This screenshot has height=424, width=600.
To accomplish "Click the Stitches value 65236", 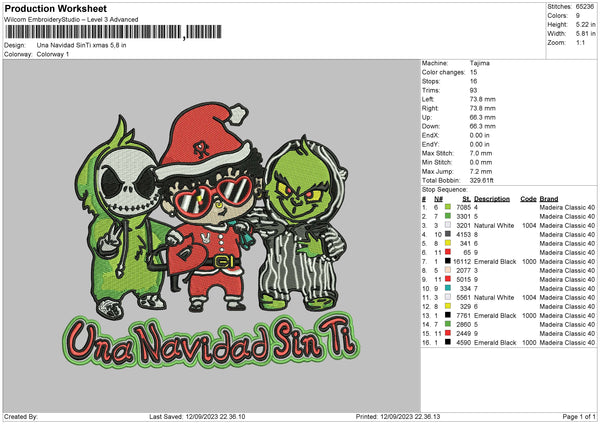I will tap(585, 7).
